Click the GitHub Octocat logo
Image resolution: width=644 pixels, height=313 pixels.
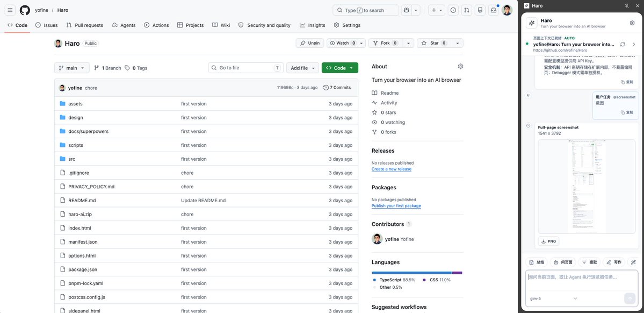point(25,10)
